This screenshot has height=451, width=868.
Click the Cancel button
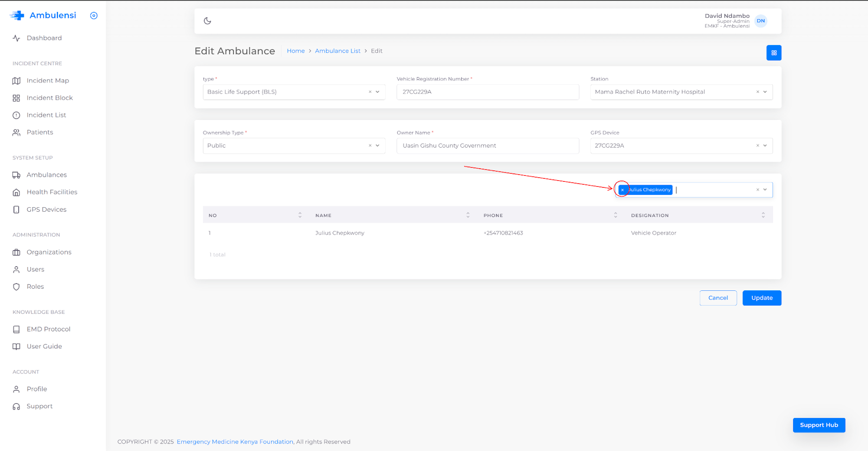click(x=718, y=298)
